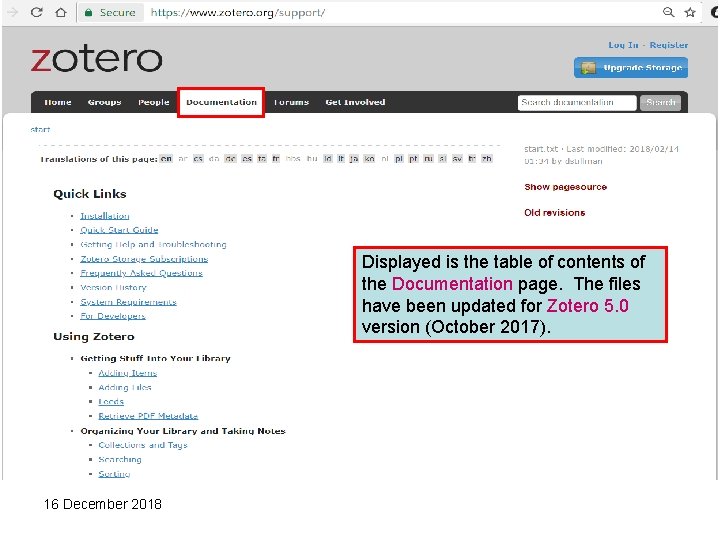720x540 pixels.
Task: Open Collections and Tags link
Action: 143,445
